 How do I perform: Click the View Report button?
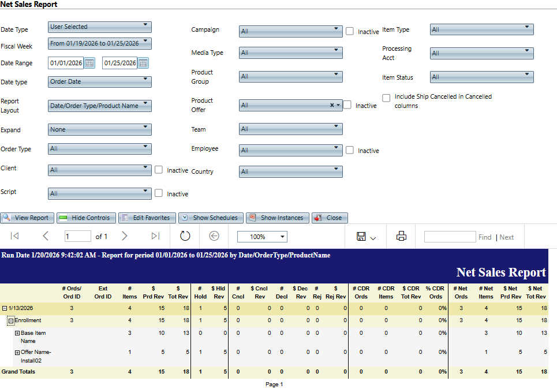tap(27, 218)
